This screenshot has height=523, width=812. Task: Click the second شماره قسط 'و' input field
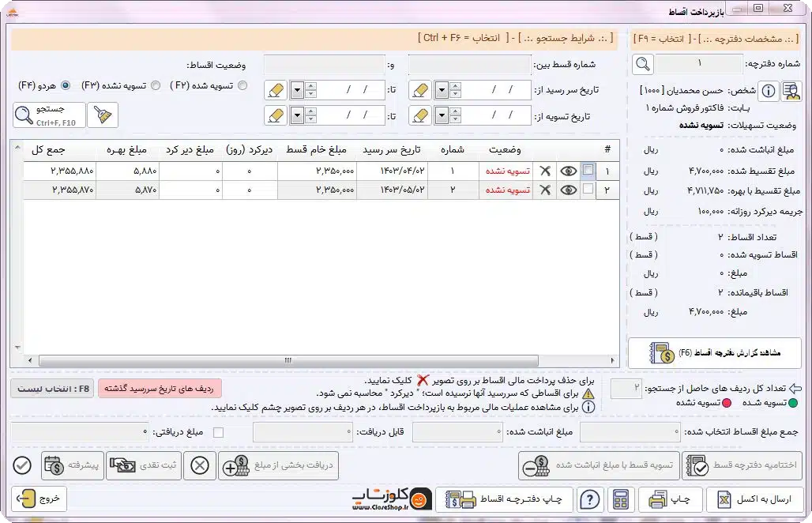325,65
